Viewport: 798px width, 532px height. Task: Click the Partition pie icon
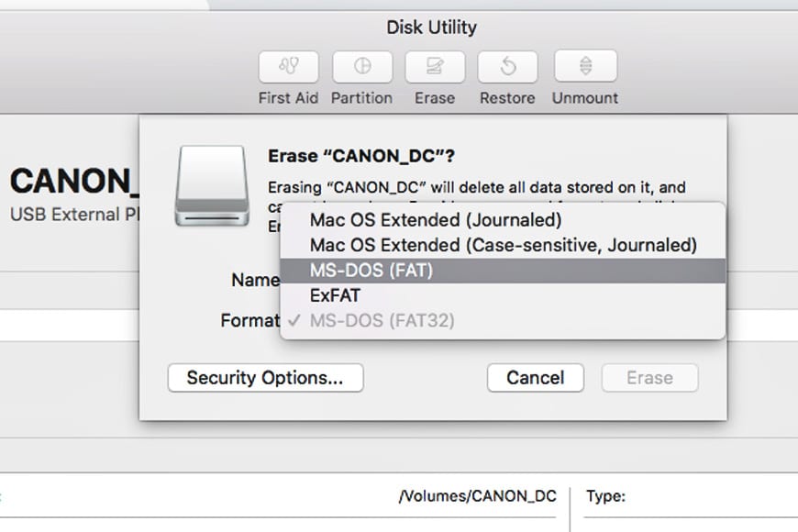[361, 67]
